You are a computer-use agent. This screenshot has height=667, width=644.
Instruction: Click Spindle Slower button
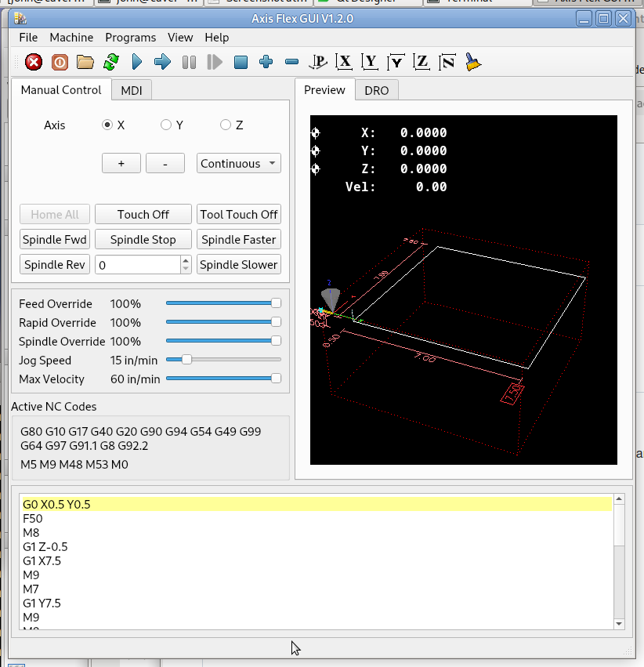click(x=238, y=265)
